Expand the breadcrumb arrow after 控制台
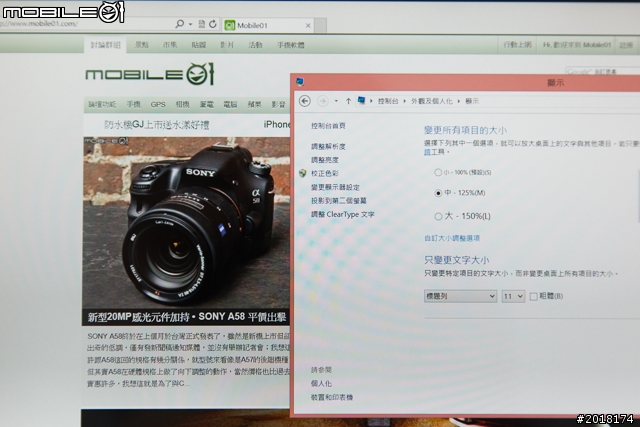 pyautogui.click(x=404, y=101)
